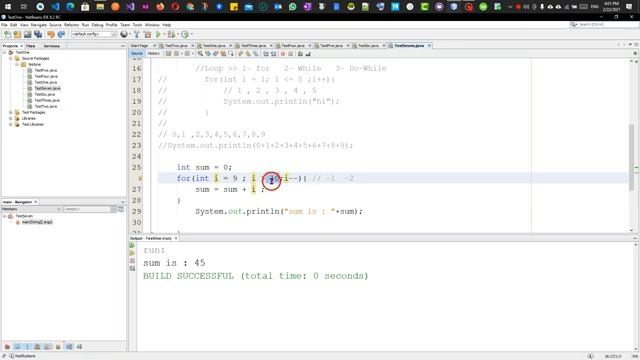Click the Clean and Build Project icon
The image size is (640, 360).
[x=147, y=35]
